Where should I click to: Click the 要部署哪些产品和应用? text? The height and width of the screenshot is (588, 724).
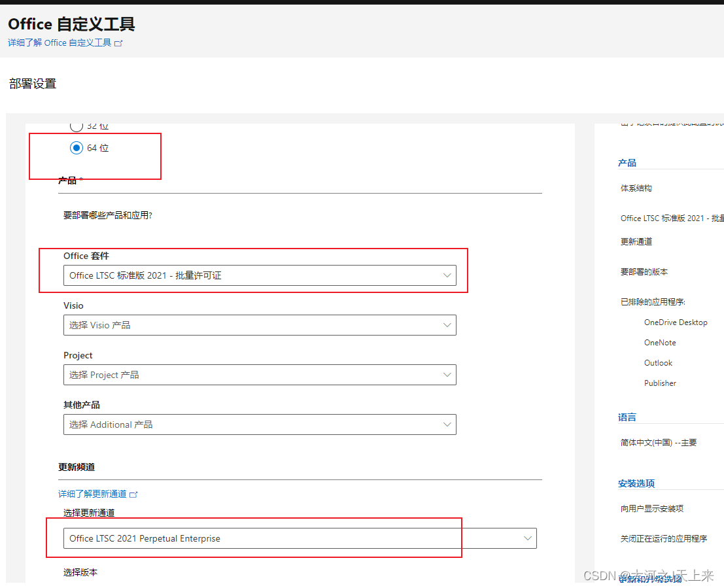[107, 215]
